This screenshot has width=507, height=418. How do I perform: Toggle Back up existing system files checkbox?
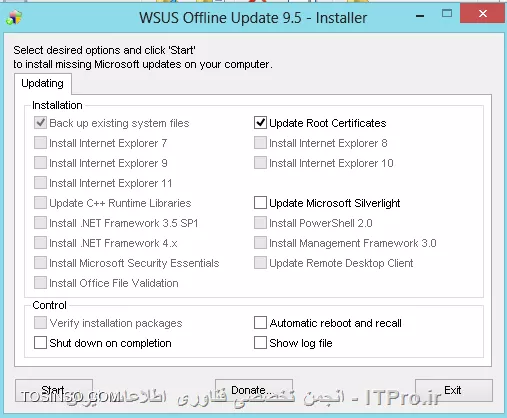click(x=40, y=123)
